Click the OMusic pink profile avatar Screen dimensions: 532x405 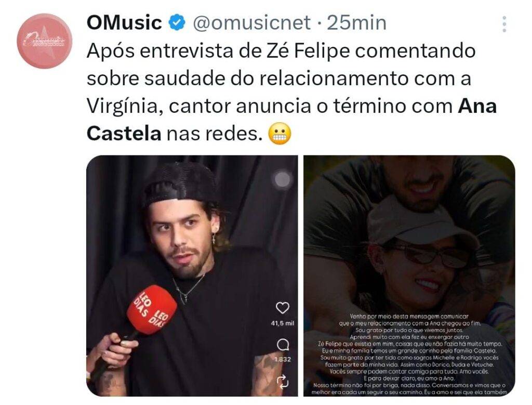coord(45,41)
